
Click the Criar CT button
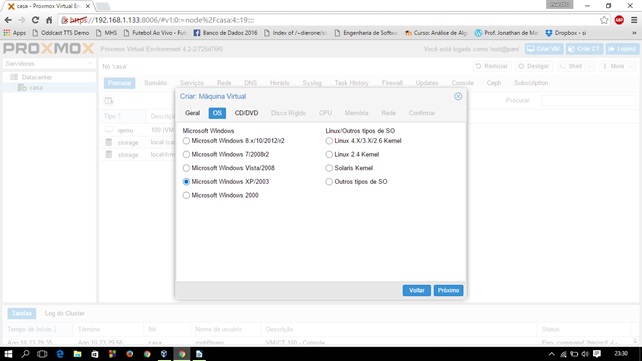coord(585,49)
